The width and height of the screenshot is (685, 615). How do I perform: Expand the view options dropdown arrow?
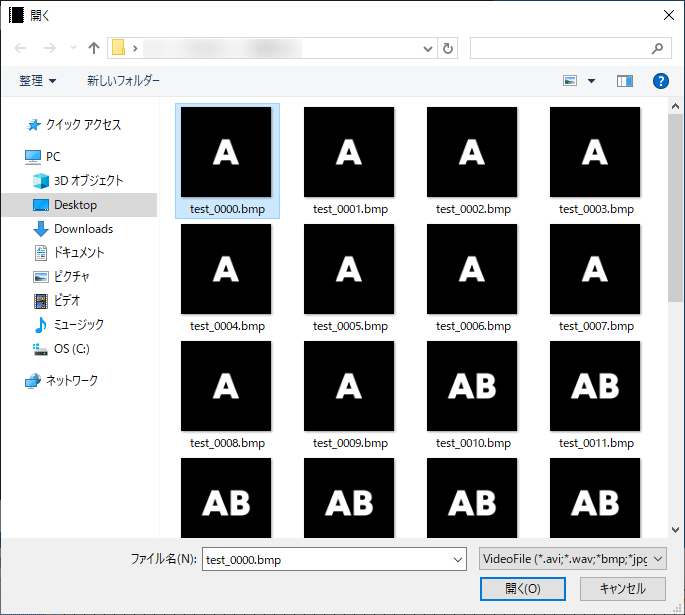point(591,81)
